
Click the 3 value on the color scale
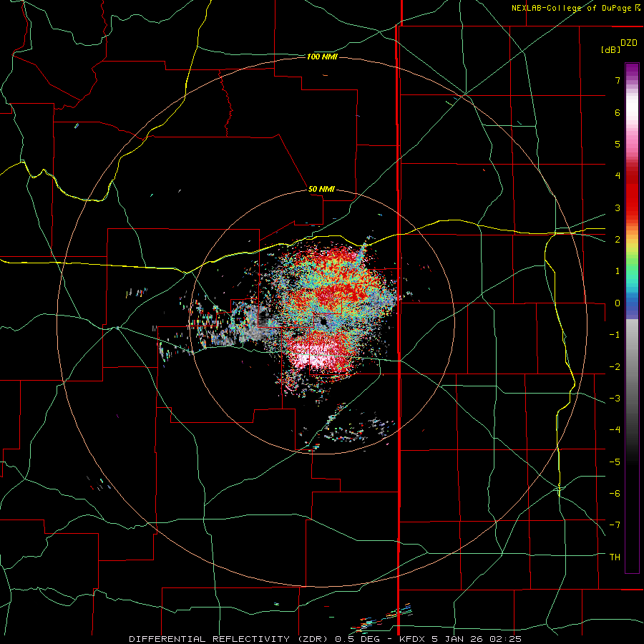[x=618, y=208]
